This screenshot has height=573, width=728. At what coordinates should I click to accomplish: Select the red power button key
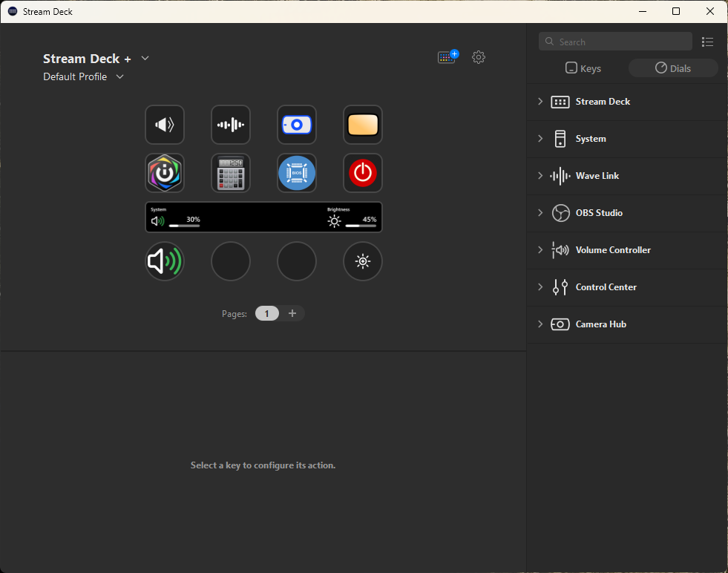[363, 173]
